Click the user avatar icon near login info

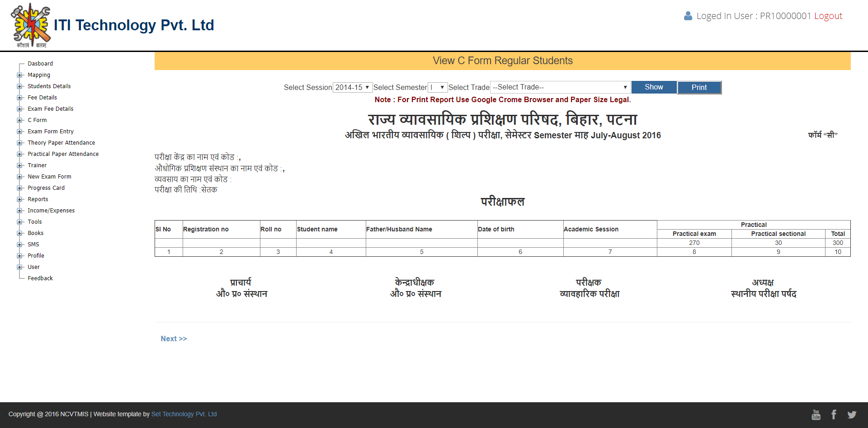[x=688, y=16]
